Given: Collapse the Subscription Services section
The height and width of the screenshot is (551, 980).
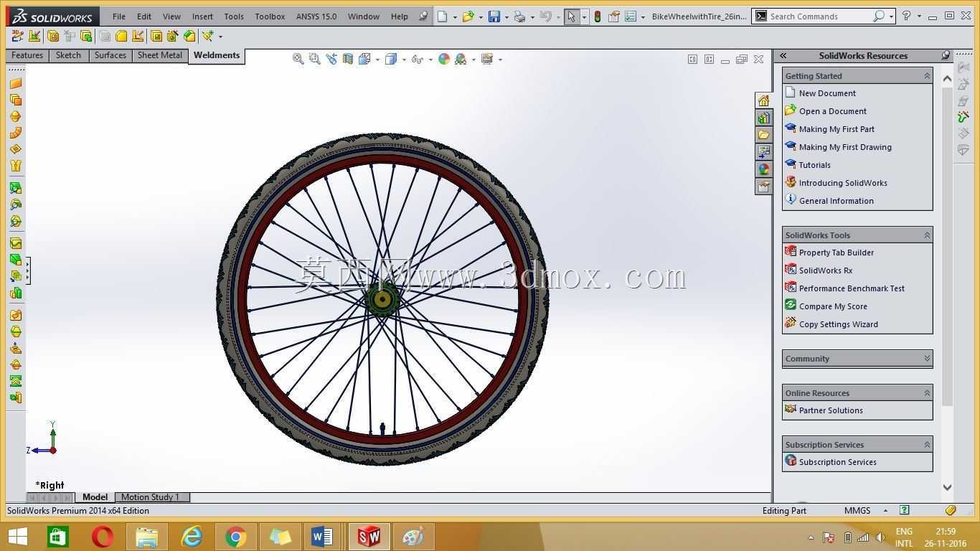Looking at the screenshot, I should (927, 444).
